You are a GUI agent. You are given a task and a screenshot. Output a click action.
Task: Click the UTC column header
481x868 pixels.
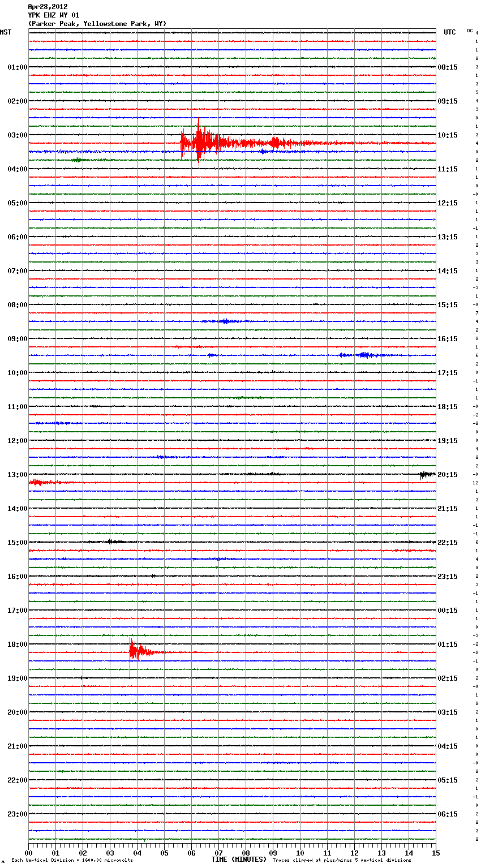450,32
